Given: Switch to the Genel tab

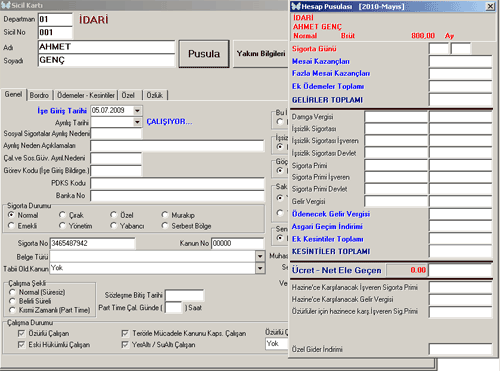Looking at the screenshot, I should [x=13, y=94].
